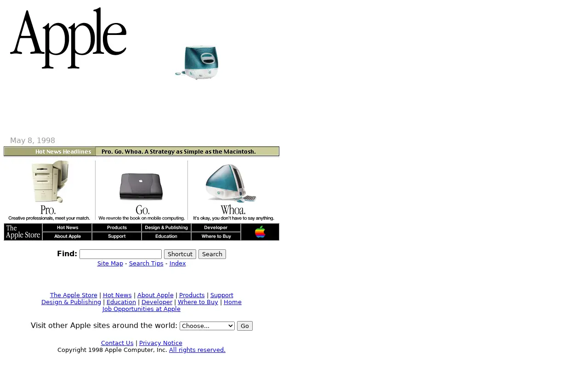The width and height of the screenshot is (588, 368).
Task: Open The Apple Store banner button
Action: (23, 232)
